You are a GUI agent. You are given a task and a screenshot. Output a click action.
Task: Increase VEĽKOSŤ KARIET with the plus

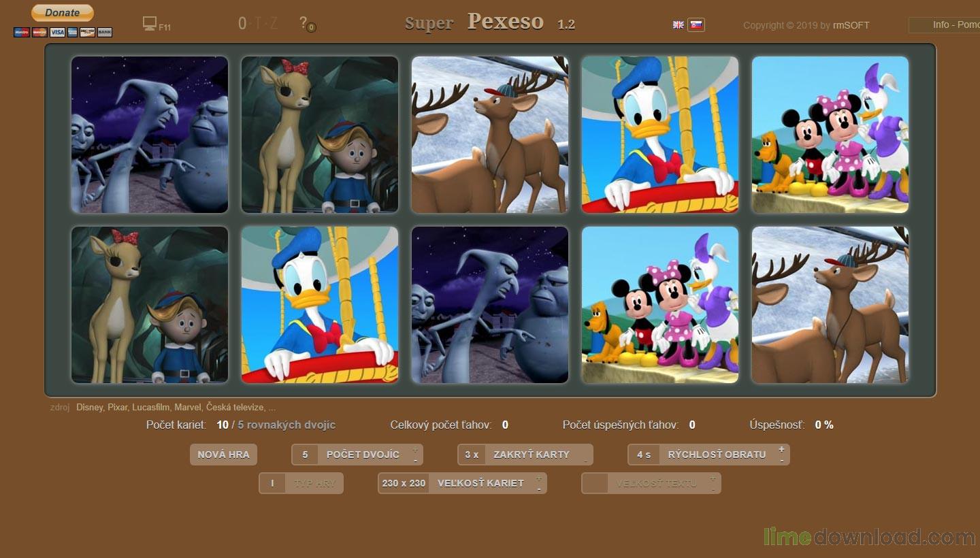539,478
